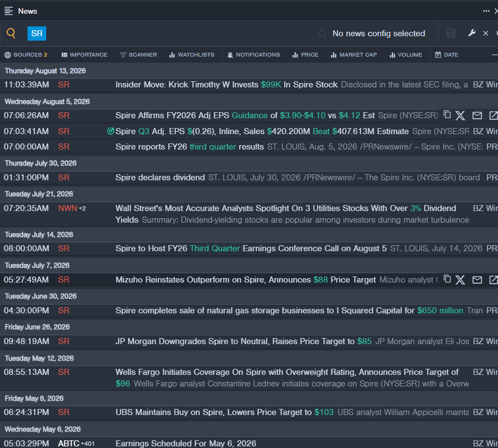The width and height of the screenshot is (498, 448).
Task: Open the Scanner filter
Action: (x=139, y=54)
